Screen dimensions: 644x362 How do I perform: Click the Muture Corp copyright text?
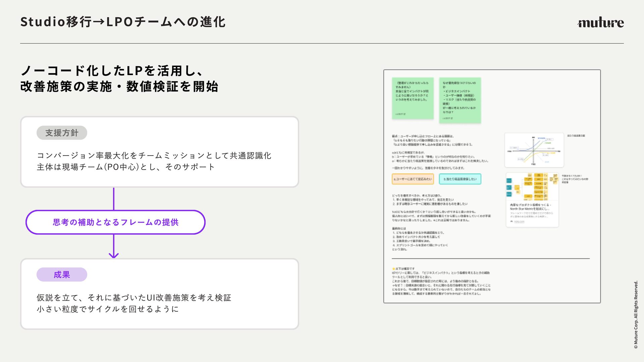click(636, 314)
